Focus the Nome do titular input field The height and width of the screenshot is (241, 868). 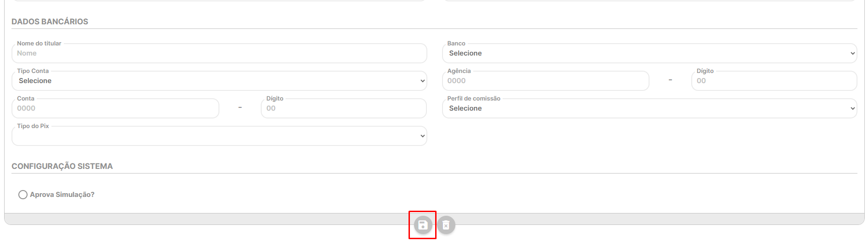(219, 53)
